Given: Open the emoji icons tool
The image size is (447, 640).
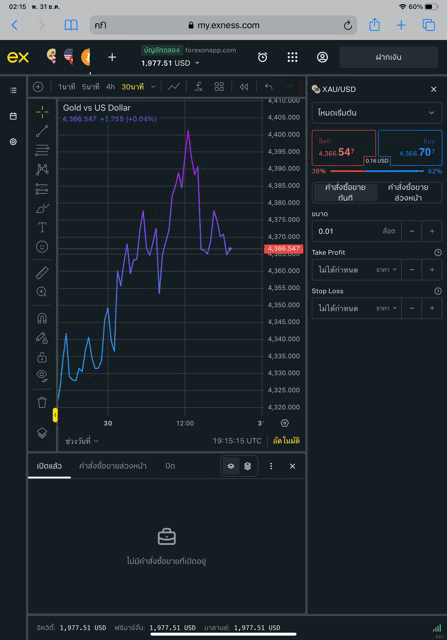Looking at the screenshot, I should click(42, 247).
